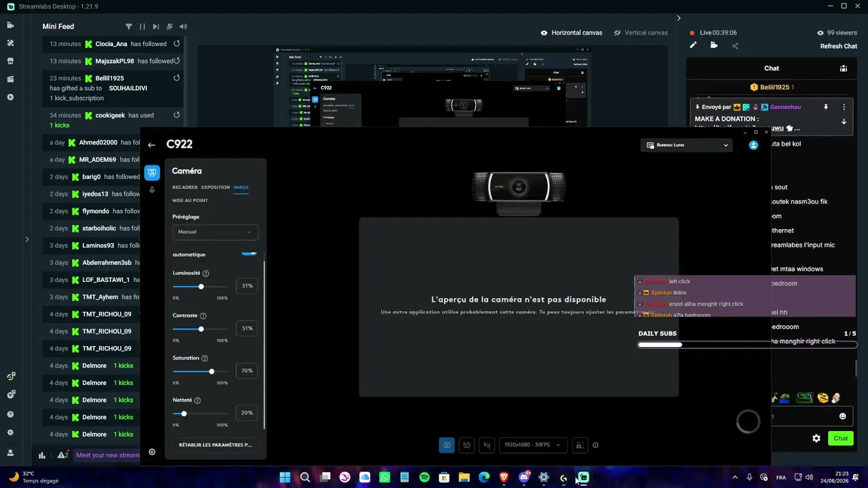
Task: Click the Contraste slider handle
Action: coord(201,329)
